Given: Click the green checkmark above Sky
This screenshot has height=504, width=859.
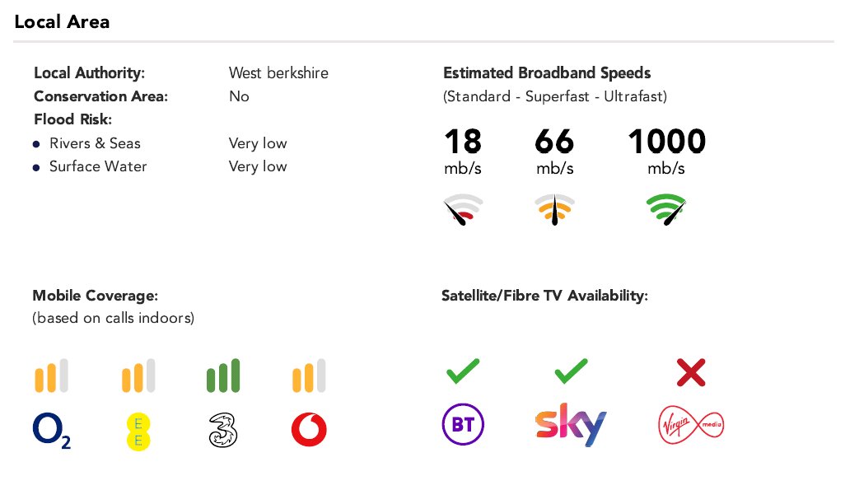Looking at the screenshot, I should point(571,371).
